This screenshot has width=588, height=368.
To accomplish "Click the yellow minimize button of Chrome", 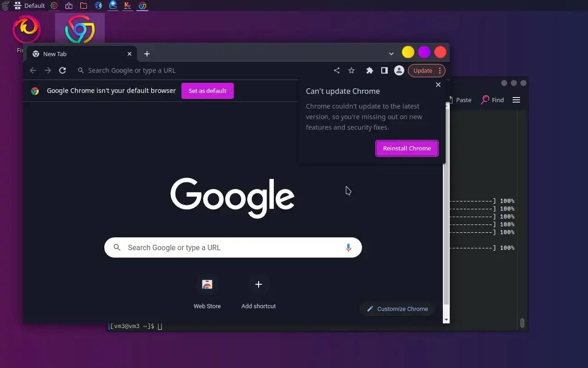I will [408, 52].
